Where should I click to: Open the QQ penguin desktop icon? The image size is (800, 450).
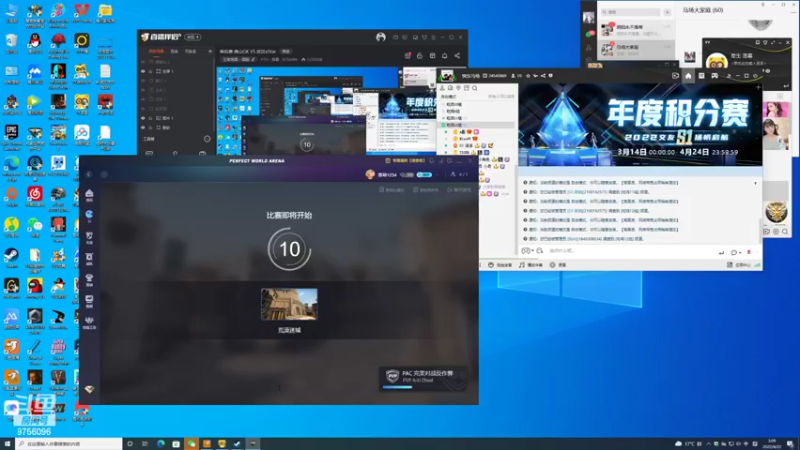(x=35, y=41)
